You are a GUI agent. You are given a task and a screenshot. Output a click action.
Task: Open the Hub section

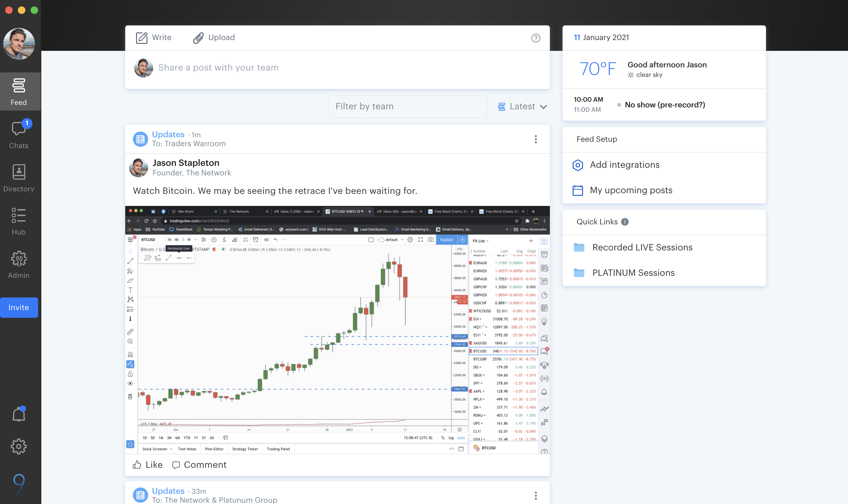[x=19, y=221]
